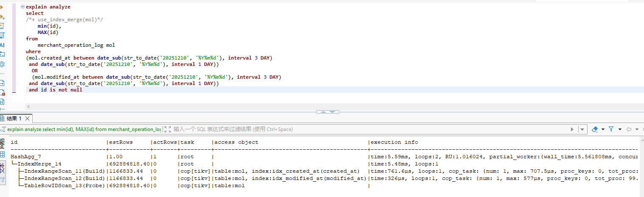Place cursor on 'merchant_operation_log mol' line

tap(76, 45)
